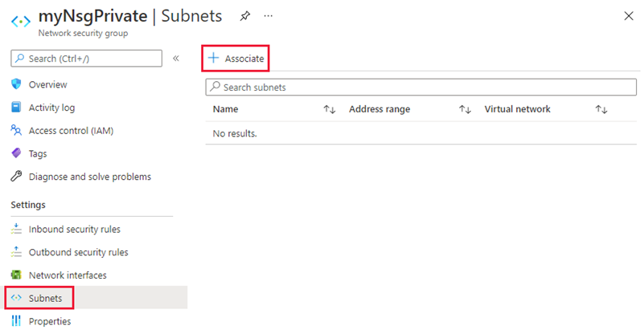
Task: Click the network security group resource icon
Action: [21, 22]
